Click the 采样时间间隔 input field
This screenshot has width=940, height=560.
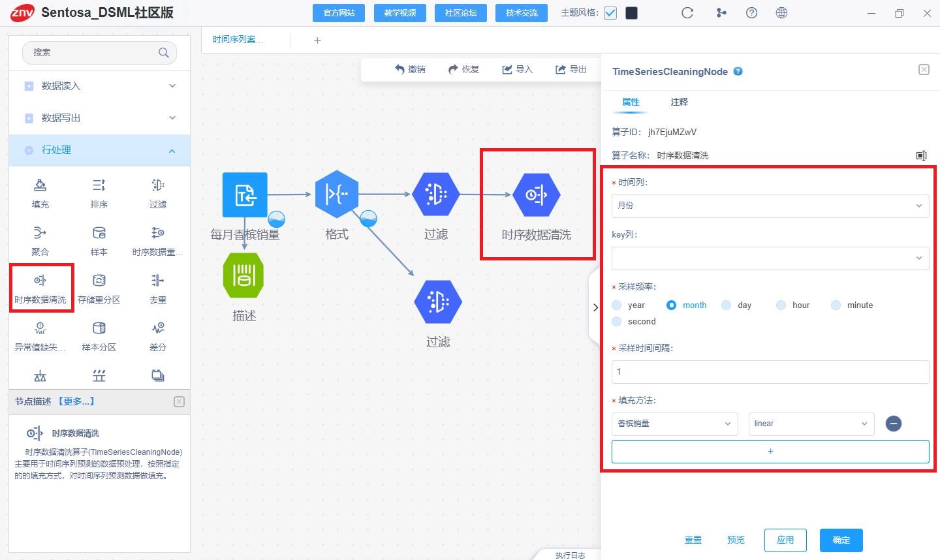770,372
